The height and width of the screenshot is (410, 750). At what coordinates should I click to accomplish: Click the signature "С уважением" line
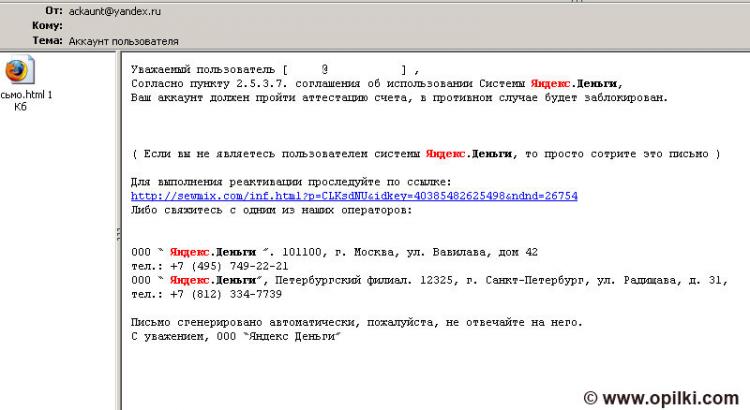click(x=236, y=337)
